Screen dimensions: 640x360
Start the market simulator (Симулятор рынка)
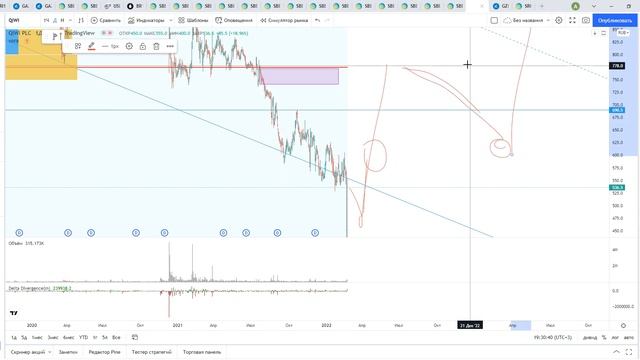284,20
